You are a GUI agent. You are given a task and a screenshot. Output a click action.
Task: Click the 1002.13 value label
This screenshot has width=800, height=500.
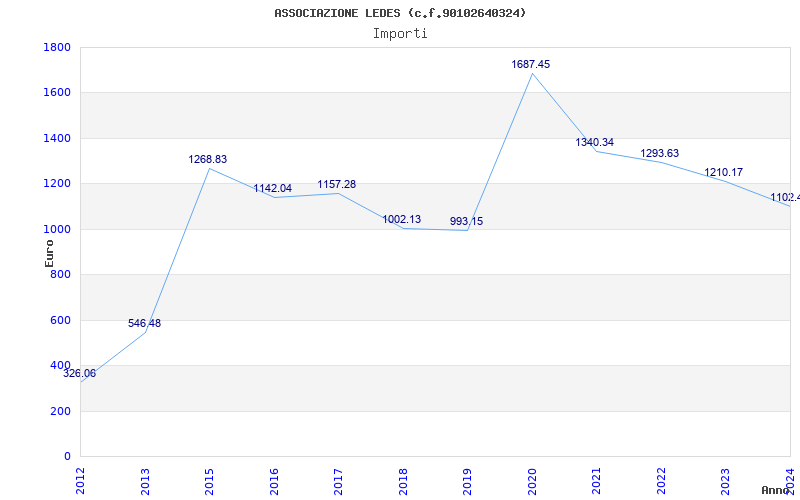(x=402, y=219)
